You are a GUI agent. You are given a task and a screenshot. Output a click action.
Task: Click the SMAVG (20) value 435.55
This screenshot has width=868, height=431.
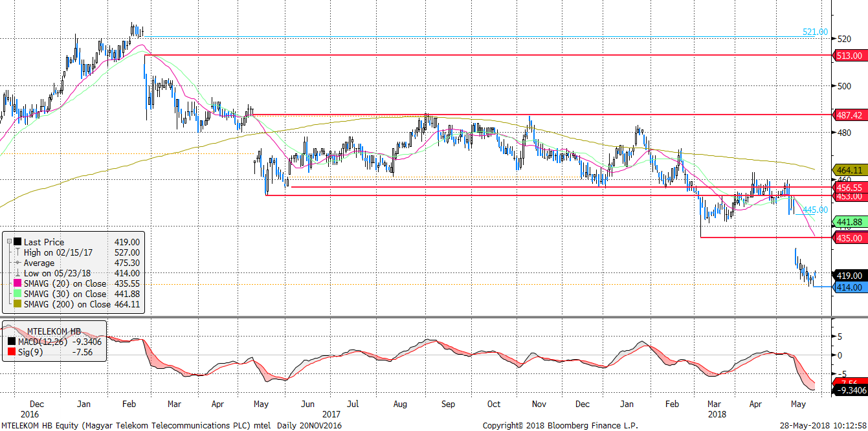[126, 283]
